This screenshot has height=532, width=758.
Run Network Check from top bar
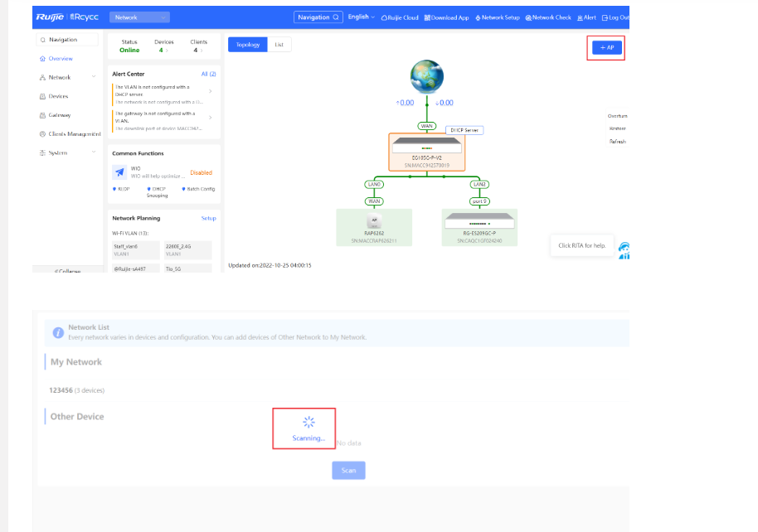(548, 17)
